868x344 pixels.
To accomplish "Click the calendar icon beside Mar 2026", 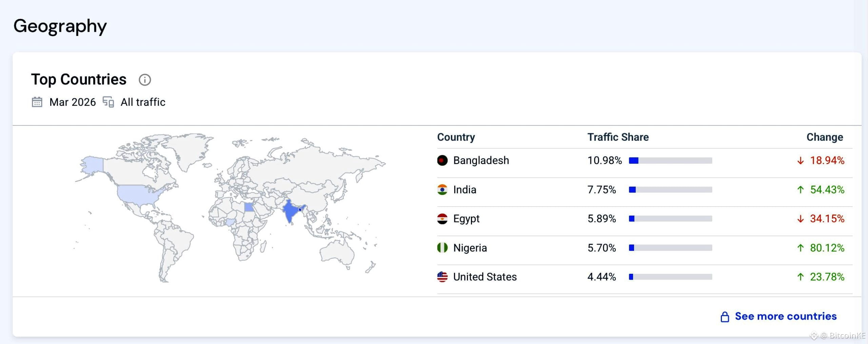I will point(37,102).
